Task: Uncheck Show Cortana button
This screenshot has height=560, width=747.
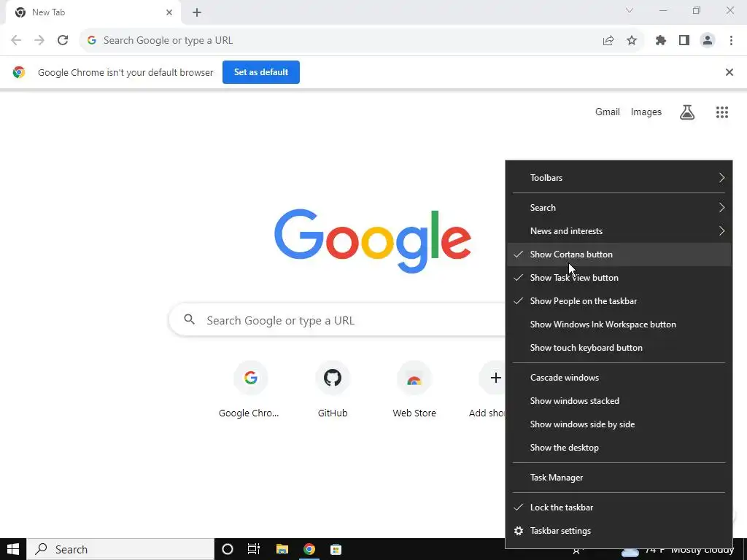Action: coord(619,254)
